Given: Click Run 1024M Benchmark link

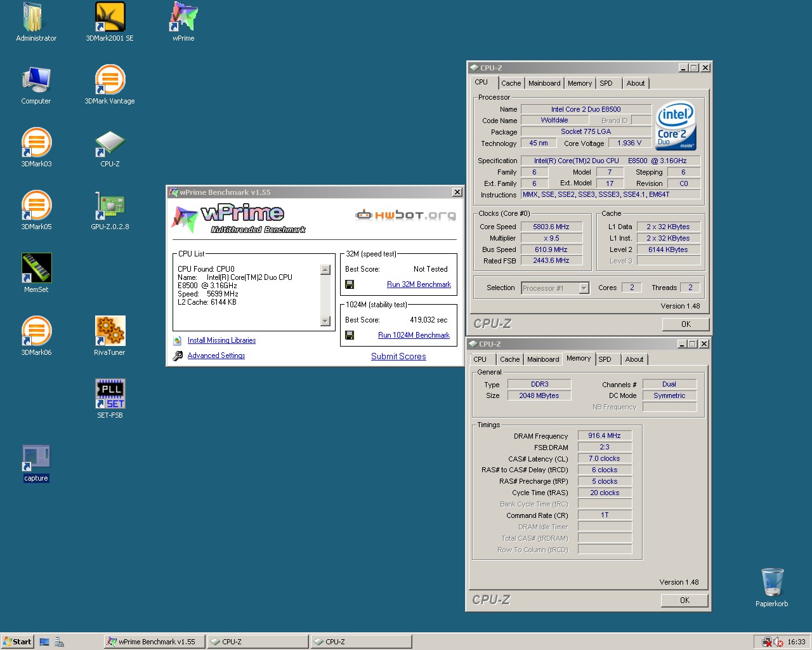Looking at the screenshot, I should coord(414,335).
